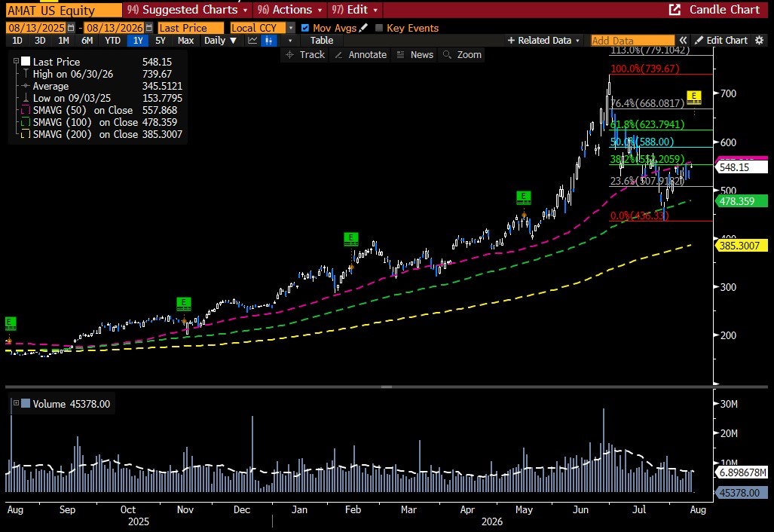Click the SMAVG (200) legend color marker
774x532 pixels.
(x=26, y=134)
